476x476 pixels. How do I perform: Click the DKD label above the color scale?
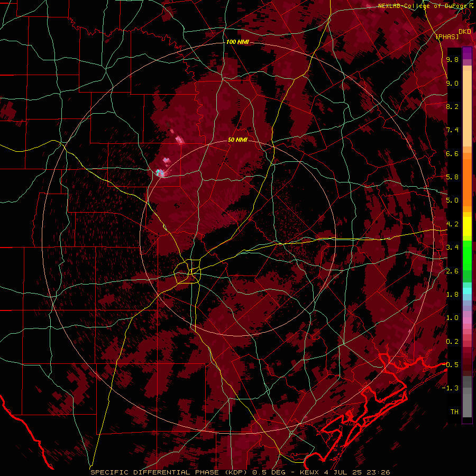465,32
